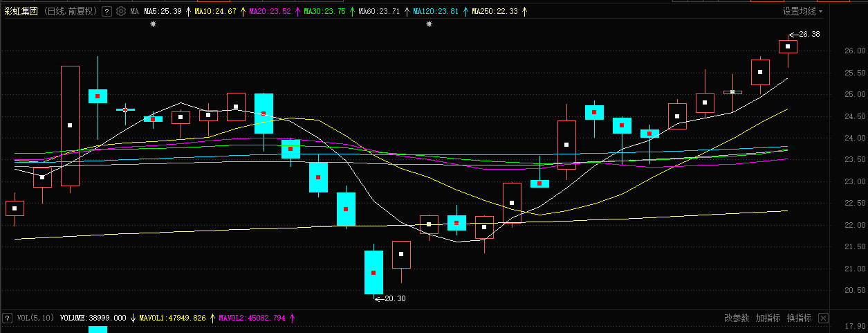Select the lowest cyan candlestick near 20.30

(373, 272)
